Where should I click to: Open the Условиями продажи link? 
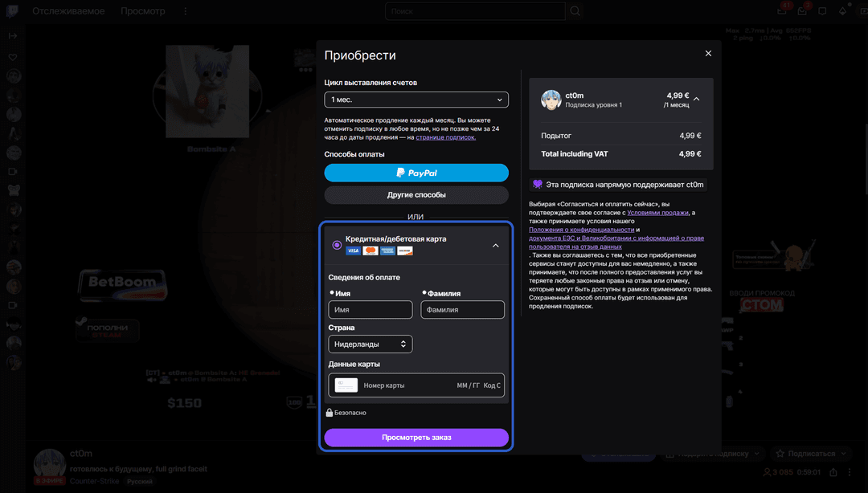[657, 213]
